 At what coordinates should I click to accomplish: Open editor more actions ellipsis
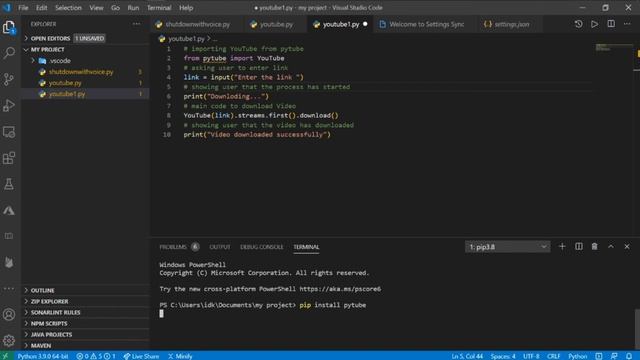coord(627,24)
